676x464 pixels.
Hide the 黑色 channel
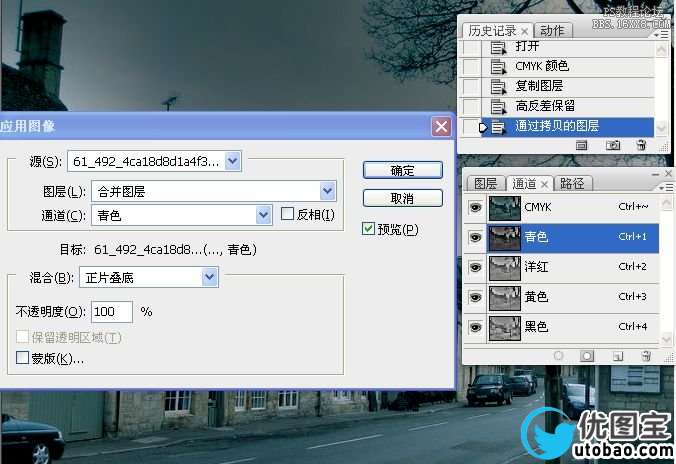[x=475, y=327]
